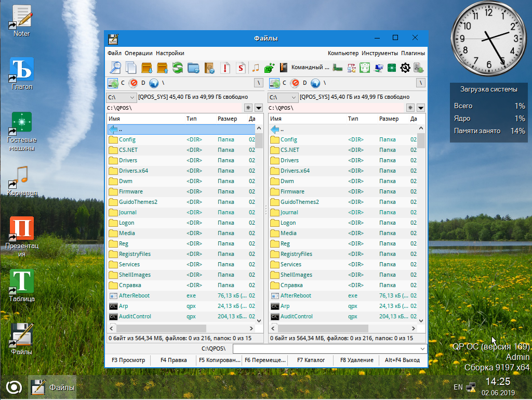
Task: Open the Плагины menu
Action: tap(413, 53)
